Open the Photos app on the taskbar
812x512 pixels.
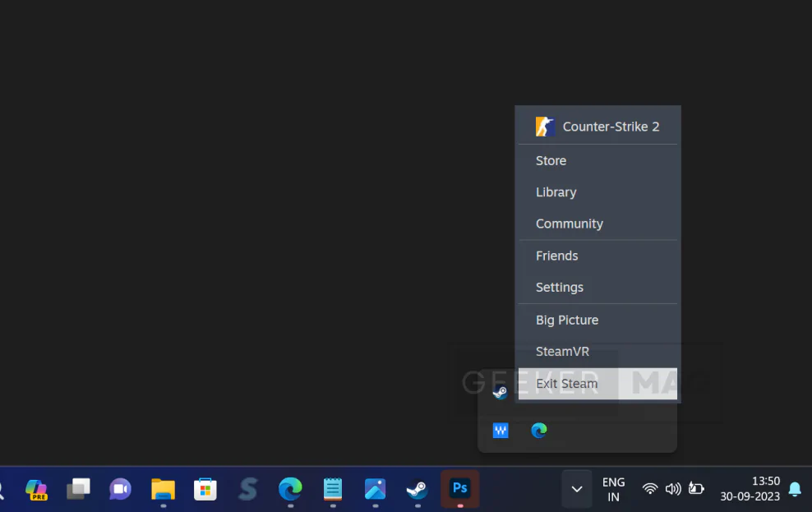pos(375,489)
